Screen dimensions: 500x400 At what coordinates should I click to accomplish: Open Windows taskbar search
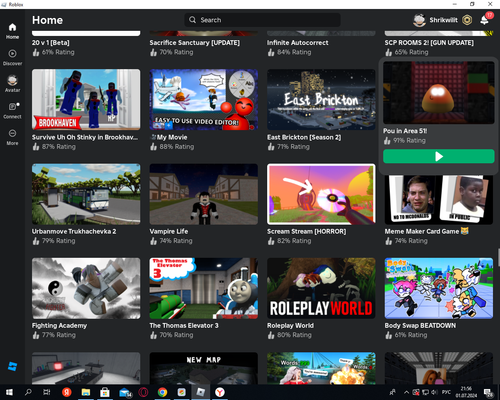click(x=28, y=392)
